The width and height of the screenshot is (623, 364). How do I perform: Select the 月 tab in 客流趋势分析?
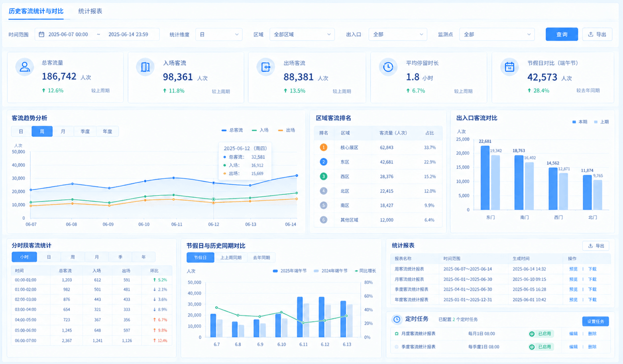tap(63, 131)
